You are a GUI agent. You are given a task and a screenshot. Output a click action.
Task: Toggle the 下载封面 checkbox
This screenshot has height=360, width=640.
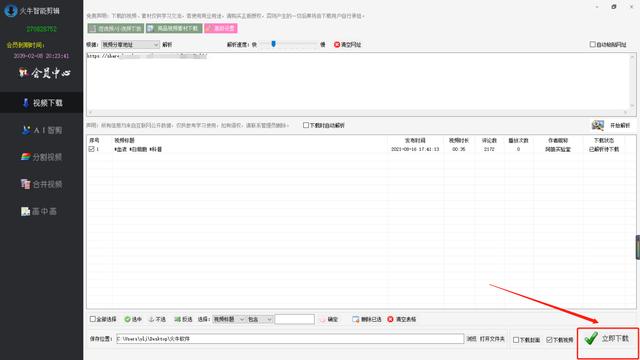pos(516,340)
